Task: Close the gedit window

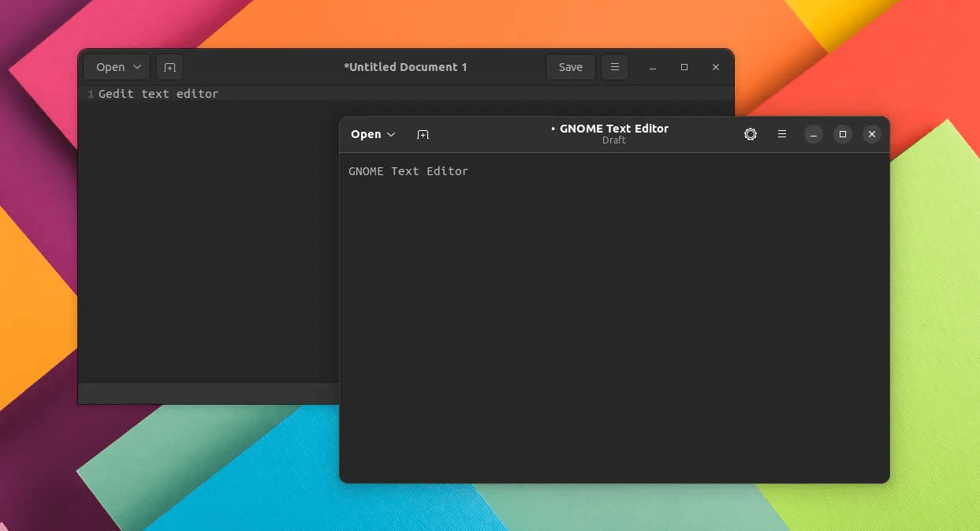Action: click(x=715, y=67)
